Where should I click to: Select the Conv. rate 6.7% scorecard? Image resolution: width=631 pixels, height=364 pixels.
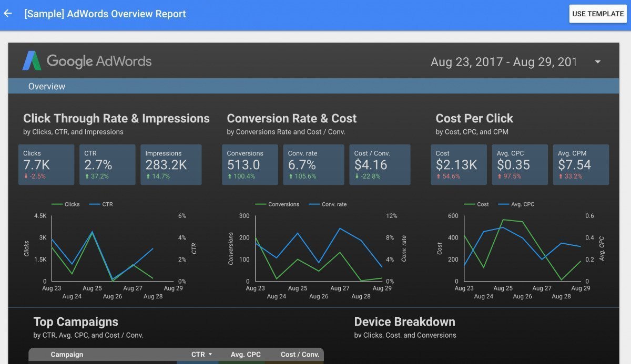(x=313, y=164)
